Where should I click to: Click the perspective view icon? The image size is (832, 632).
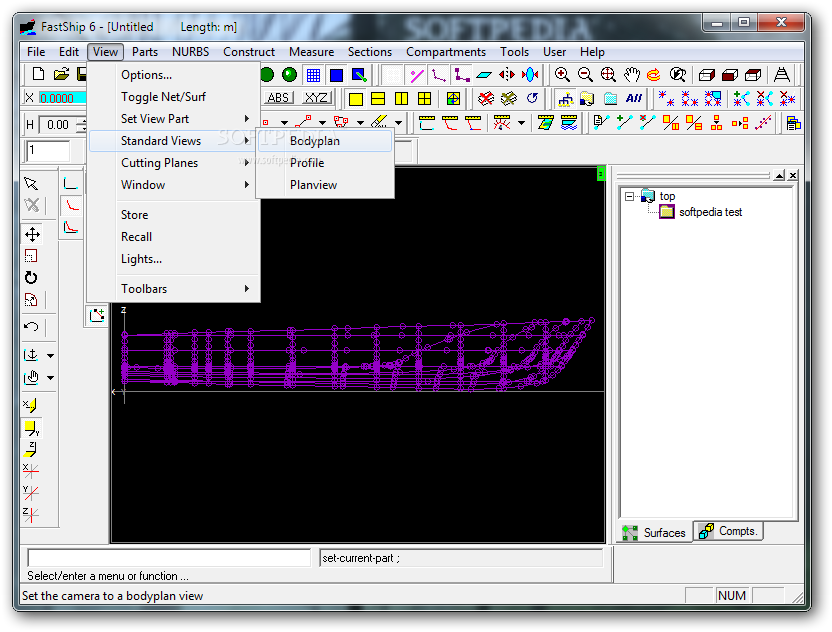click(781, 74)
